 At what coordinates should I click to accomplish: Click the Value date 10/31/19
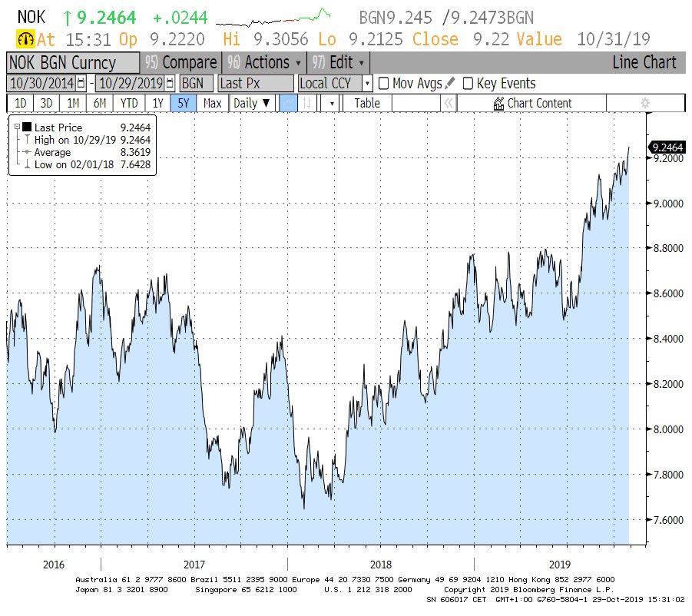coord(614,39)
